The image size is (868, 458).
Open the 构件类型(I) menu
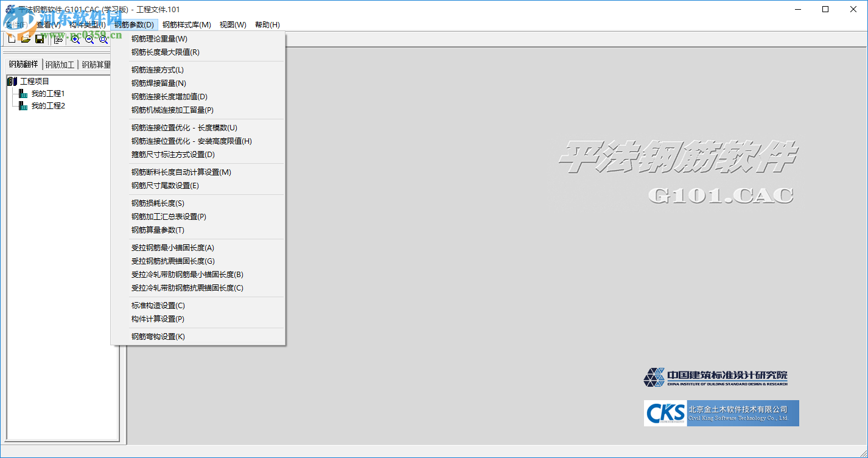pyautogui.click(x=88, y=25)
